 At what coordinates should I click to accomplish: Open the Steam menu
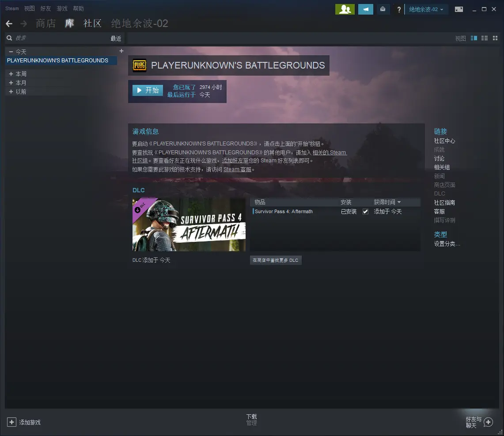(x=12, y=8)
